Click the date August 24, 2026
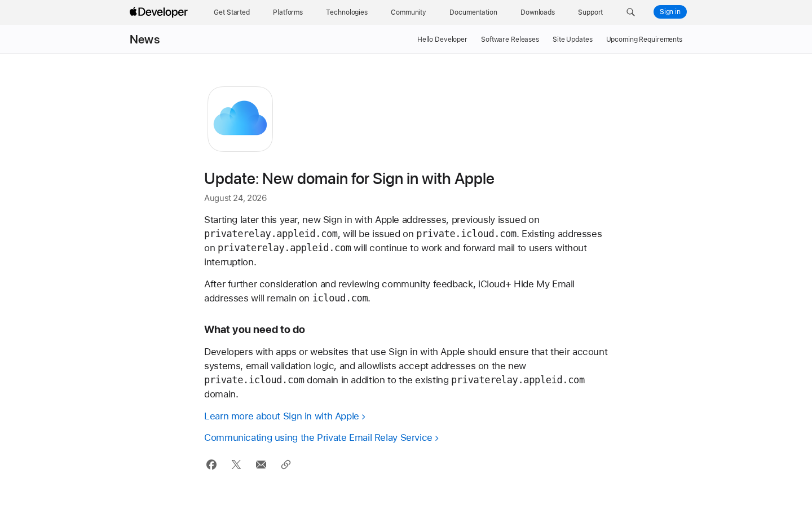The height and width of the screenshot is (508, 812). (x=235, y=198)
